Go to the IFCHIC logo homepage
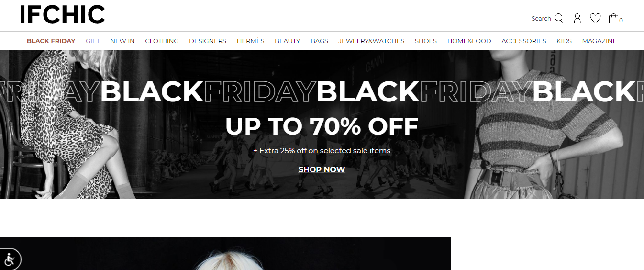This screenshot has height=270, width=644. click(62, 15)
